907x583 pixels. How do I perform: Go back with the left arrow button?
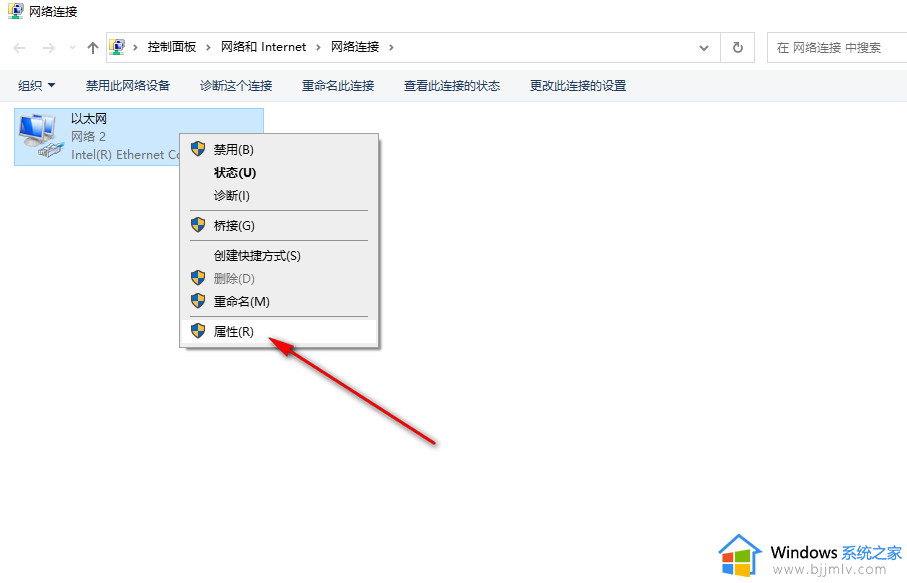19,47
